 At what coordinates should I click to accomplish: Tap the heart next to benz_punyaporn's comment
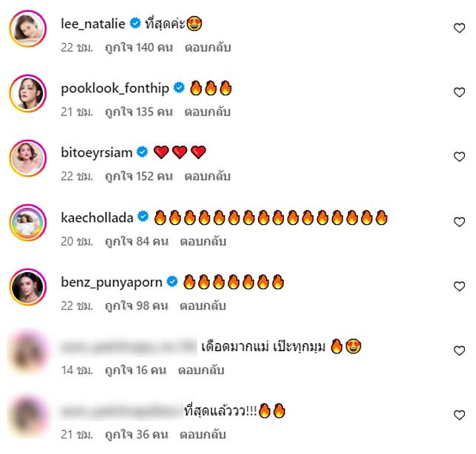pyautogui.click(x=459, y=286)
